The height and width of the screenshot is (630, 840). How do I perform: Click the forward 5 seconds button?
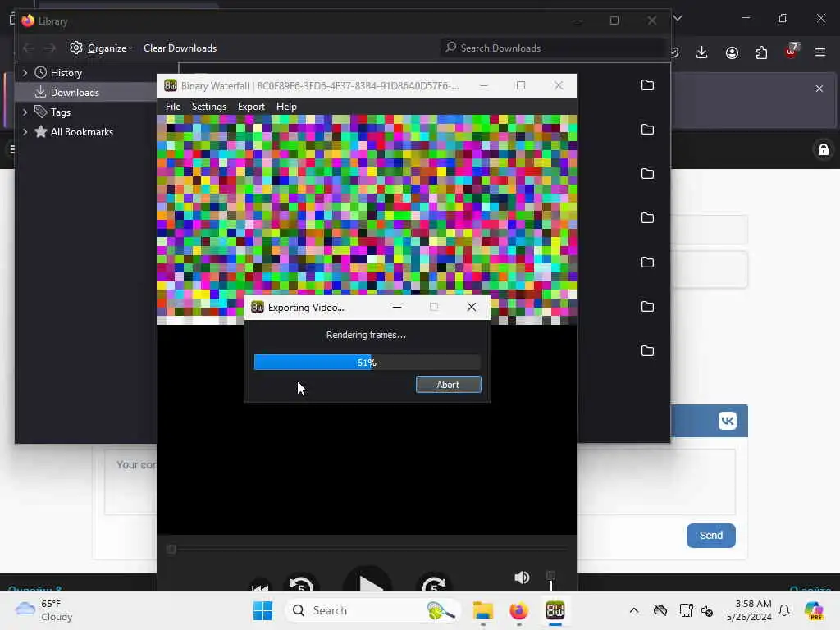[434, 585]
